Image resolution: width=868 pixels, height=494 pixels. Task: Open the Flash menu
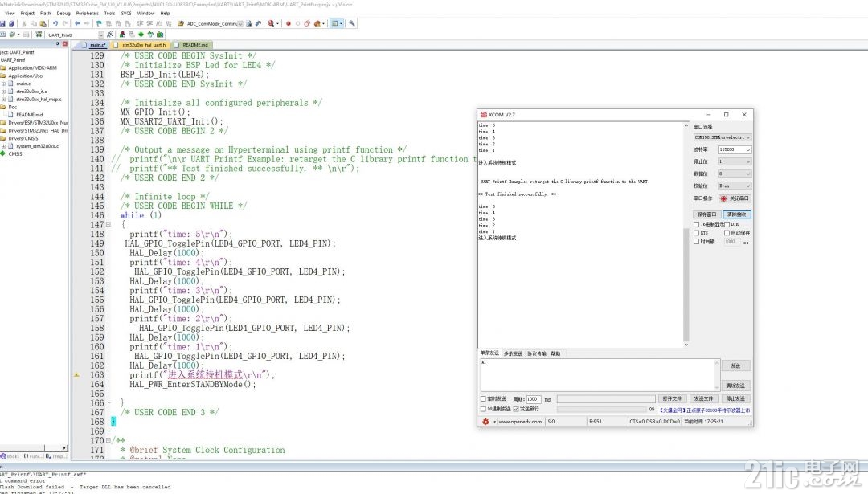45,14
